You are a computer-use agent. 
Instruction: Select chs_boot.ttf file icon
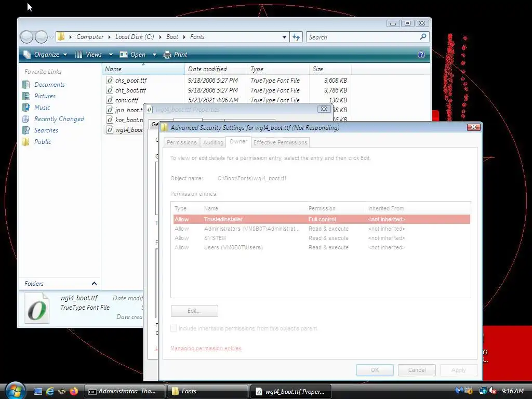point(110,81)
